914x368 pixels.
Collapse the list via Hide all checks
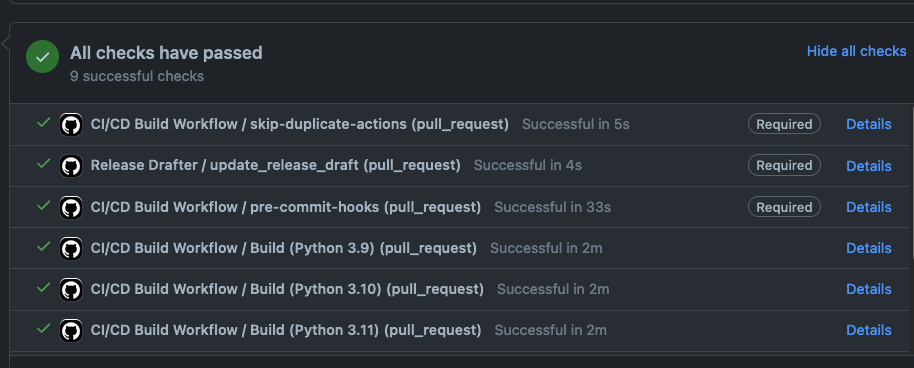coord(856,51)
